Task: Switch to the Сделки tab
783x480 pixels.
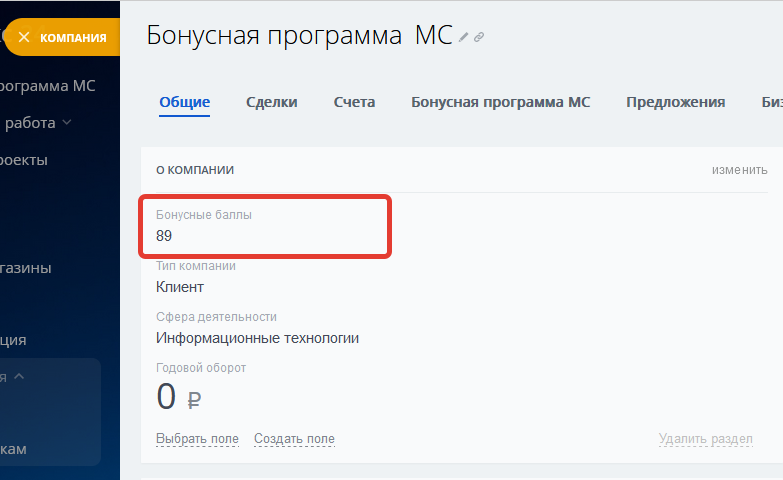Action: [x=272, y=102]
